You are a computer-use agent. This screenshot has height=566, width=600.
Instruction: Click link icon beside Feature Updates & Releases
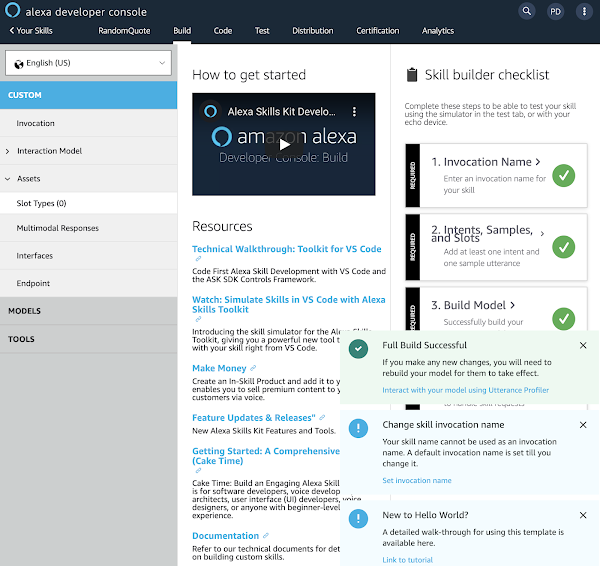point(322,418)
